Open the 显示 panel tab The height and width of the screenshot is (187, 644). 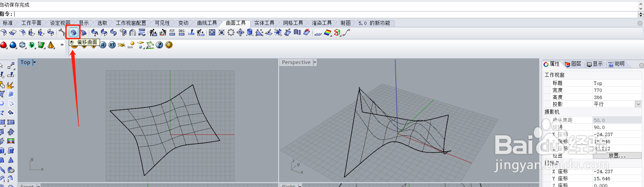(x=595, y=64)
